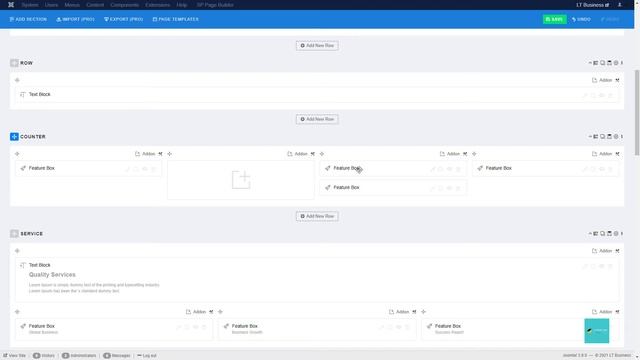
Task: Click the blue COUNTER section handle icon
Action: [14, 137]
